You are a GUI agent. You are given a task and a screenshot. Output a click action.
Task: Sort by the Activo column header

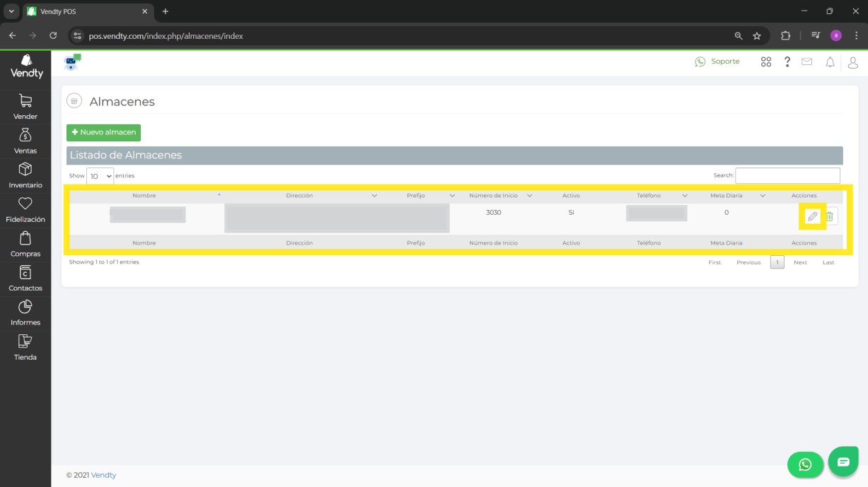click(571, 196)
